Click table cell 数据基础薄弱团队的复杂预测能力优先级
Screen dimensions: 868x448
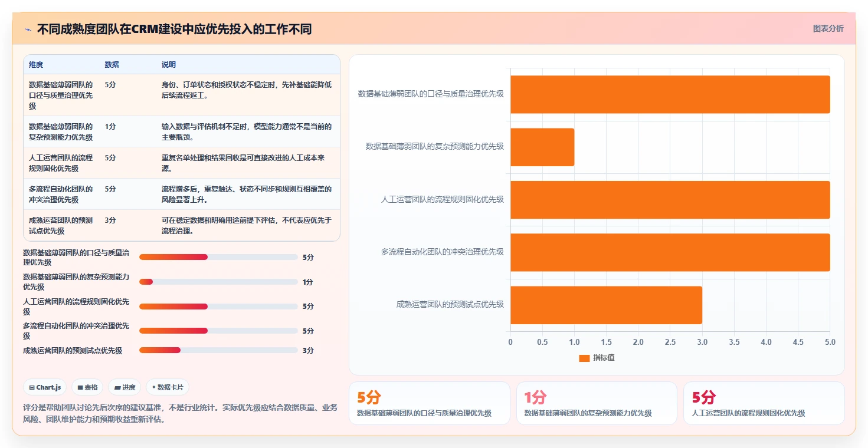coord(61,132)
